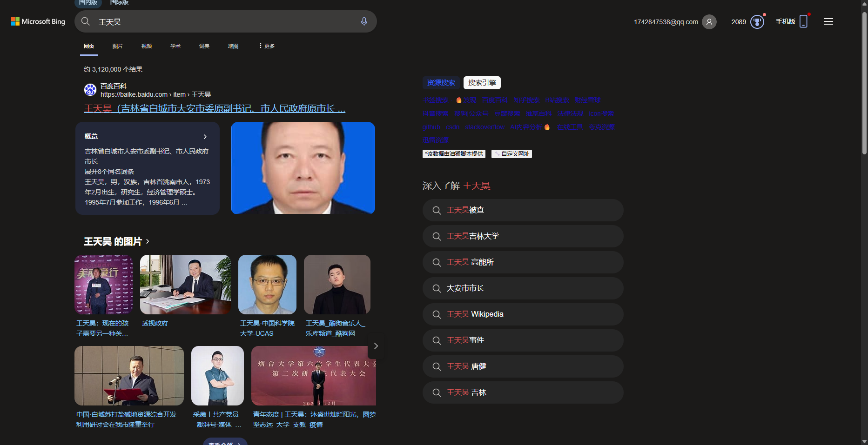Open the 透视政府 image thumbnail
Image resolution: width=868 pixels, height=445 pixels.
[x=185, y=285]
